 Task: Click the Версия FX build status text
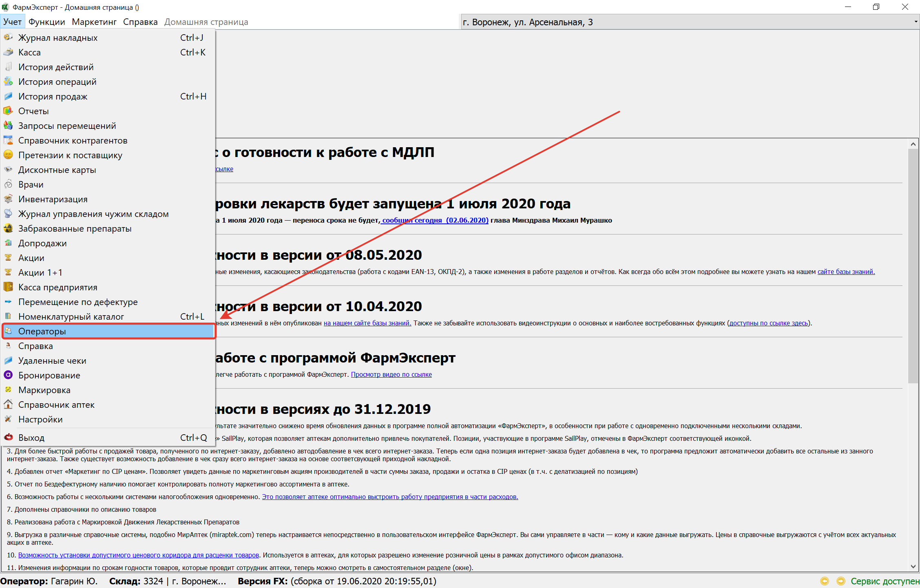(x=337, y=581)
